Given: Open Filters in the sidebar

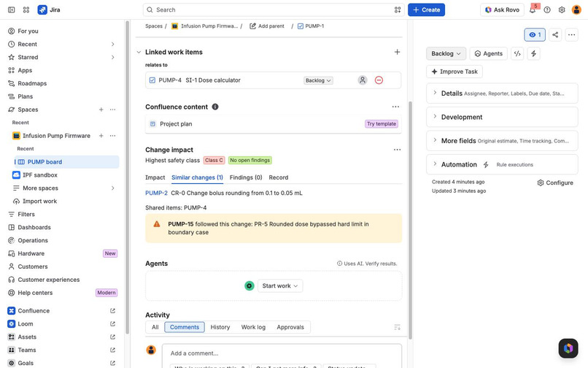Looking at the screenshot, I should pos(26,215).
